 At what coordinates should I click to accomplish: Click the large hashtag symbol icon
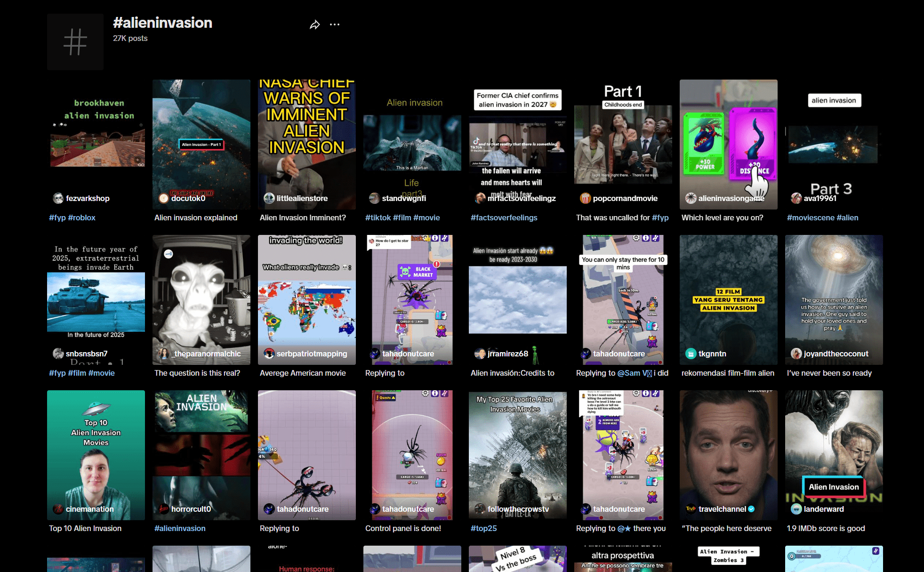click(75, 42)
